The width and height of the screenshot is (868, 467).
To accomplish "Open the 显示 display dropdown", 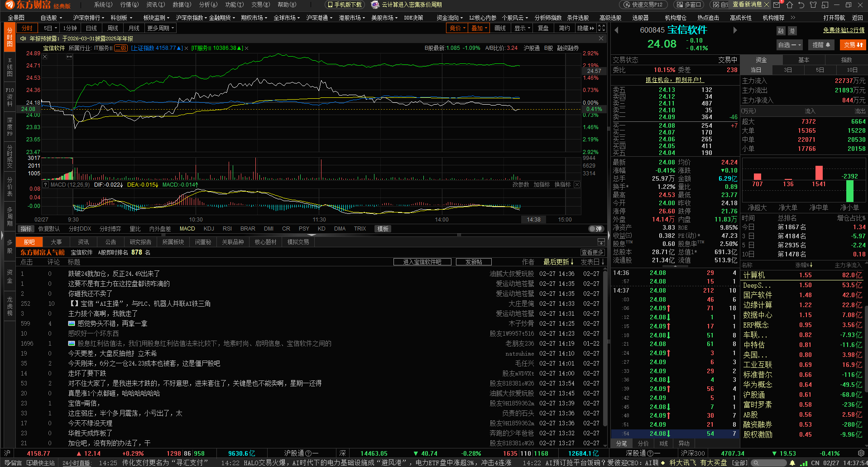I will (x=522, y=28).
